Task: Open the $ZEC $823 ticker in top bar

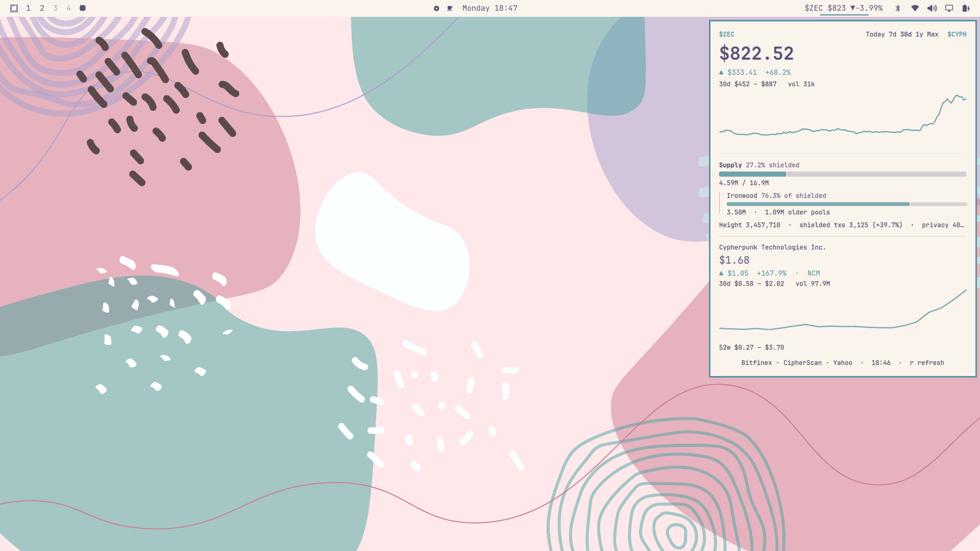Action: click(x=844, y=8)
